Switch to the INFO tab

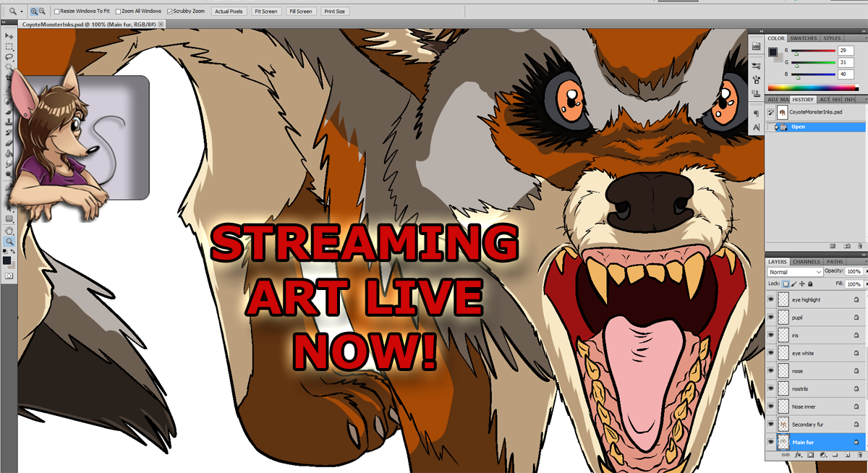tap(850, 99)
